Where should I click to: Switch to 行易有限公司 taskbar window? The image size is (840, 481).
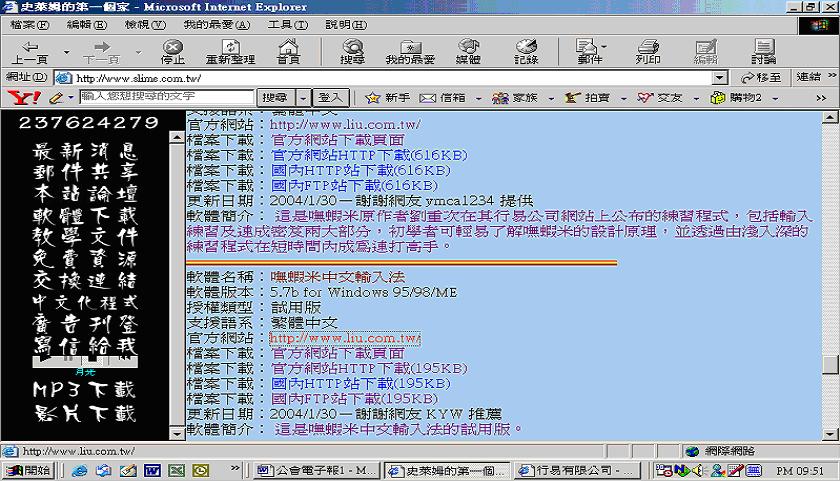click(x=576, y=471)
